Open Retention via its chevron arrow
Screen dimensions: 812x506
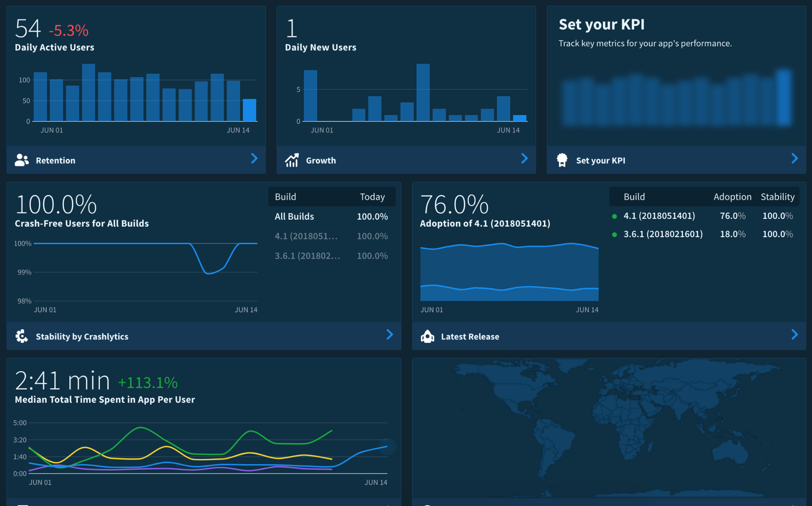(254, 159)
